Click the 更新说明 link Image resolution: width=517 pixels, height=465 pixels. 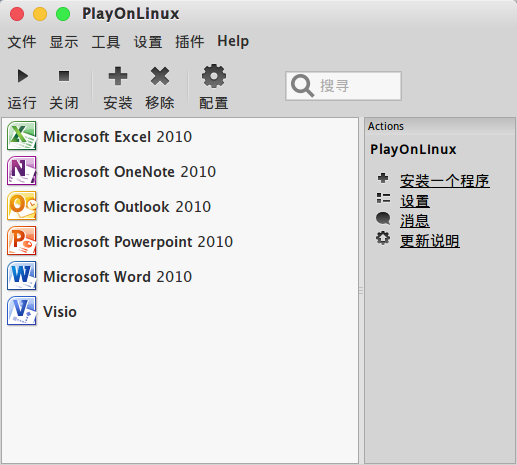pos(430,241)
